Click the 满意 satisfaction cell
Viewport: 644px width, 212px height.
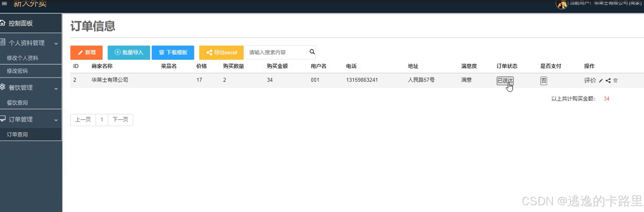pos(466,80)
